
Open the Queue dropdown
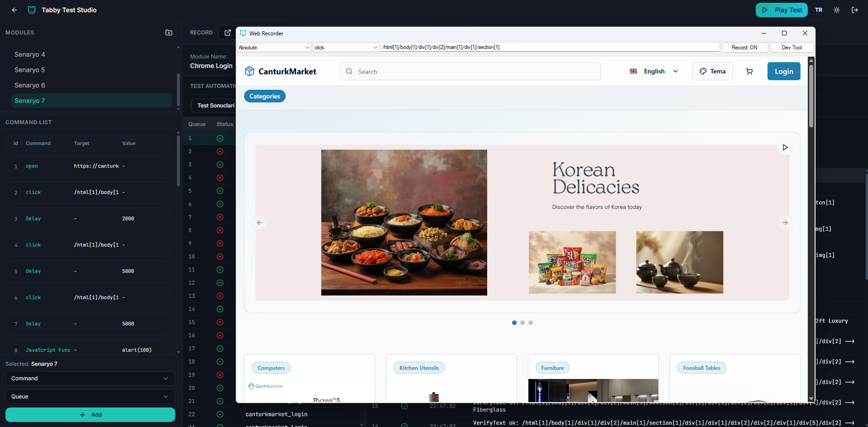(x=90, y=397)
